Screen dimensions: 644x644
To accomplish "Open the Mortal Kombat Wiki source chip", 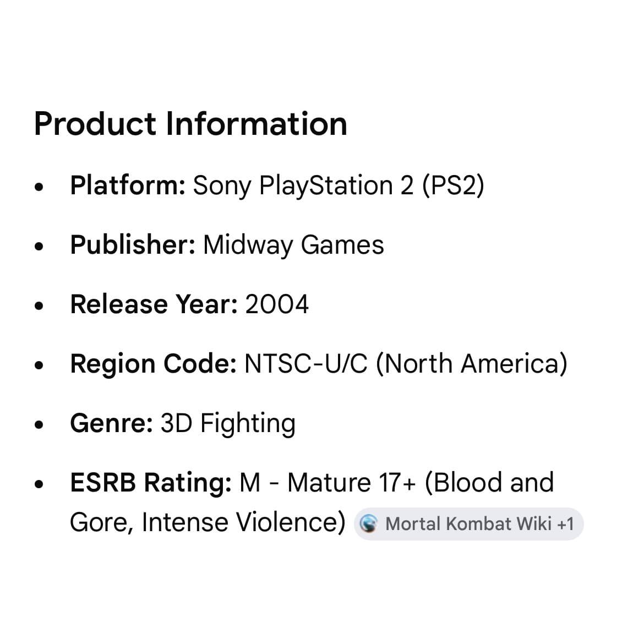I will coord(468,523).
